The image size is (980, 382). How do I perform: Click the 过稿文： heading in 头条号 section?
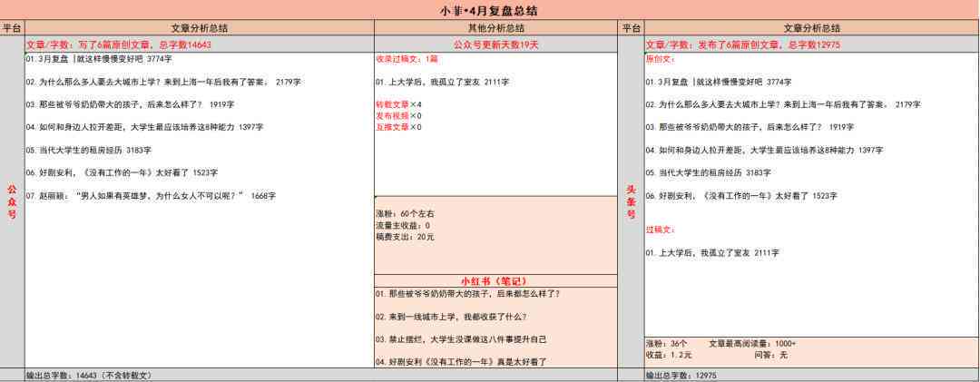660,230
